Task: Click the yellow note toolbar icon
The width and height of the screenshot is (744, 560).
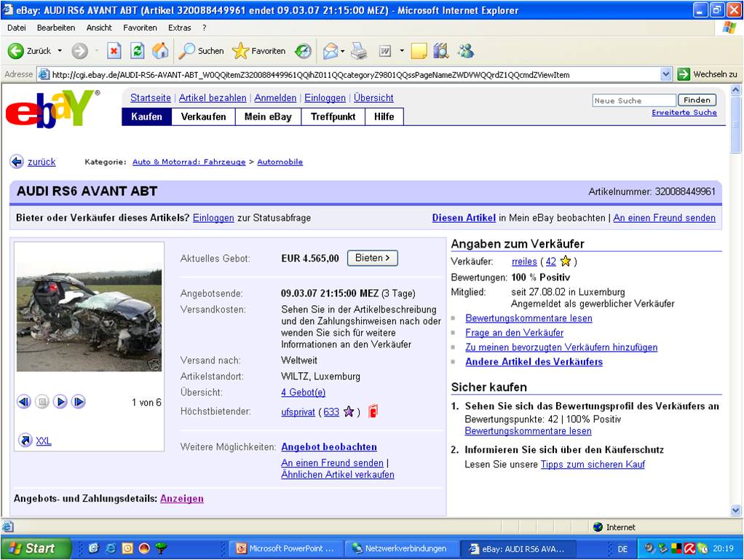Action: click(419, 51)
